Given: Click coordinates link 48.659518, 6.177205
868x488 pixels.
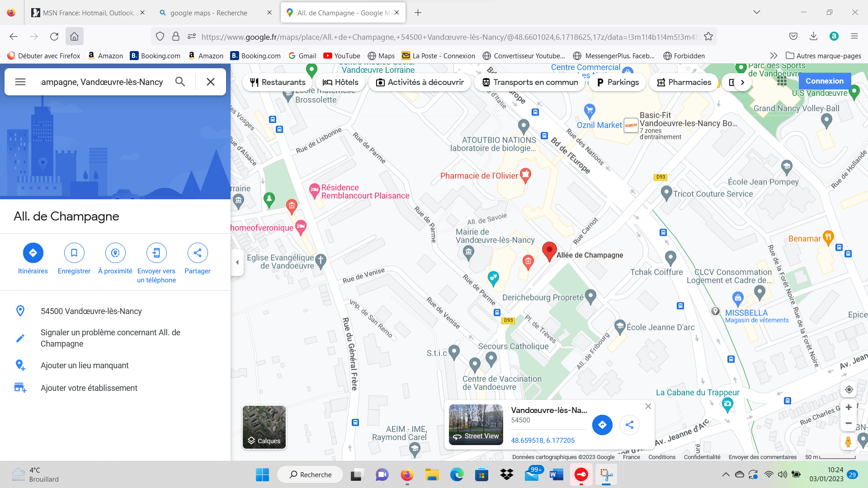Looking at the screenshot, I should (x=542, y=440).
